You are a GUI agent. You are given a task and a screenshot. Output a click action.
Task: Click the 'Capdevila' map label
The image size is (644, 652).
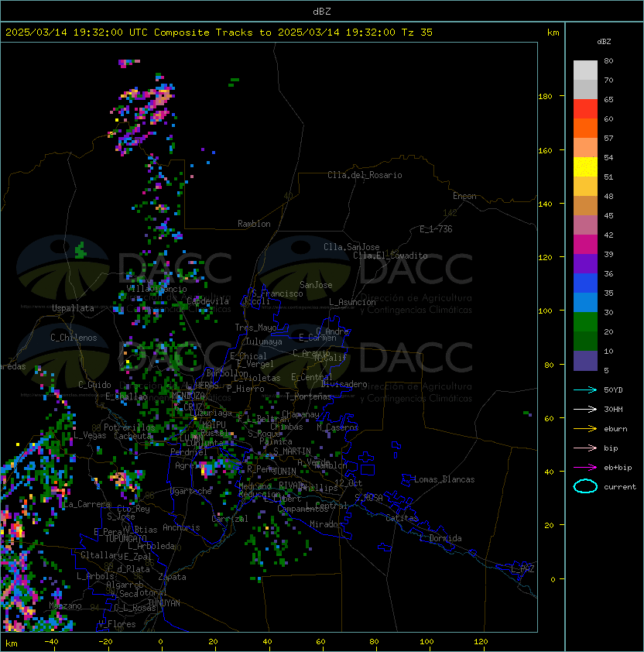point(207,301)
